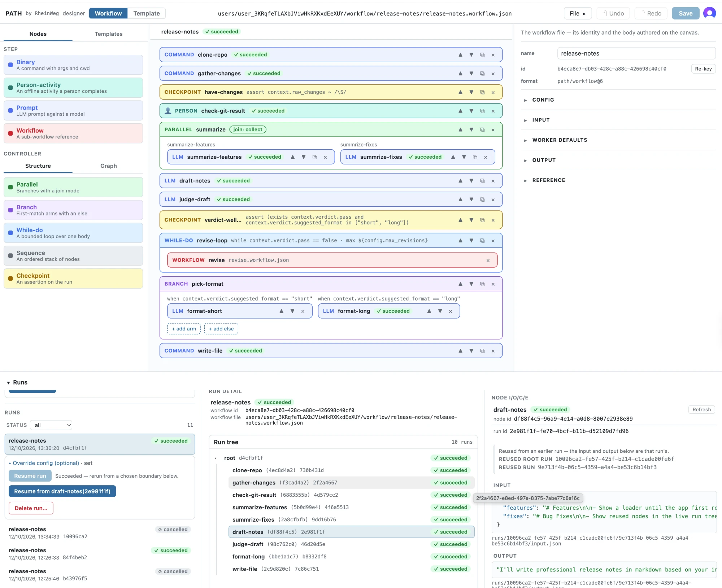Screen dimensions: 722x588
Task: Open the Templates tab in sidebar
Action: [108, 34]
